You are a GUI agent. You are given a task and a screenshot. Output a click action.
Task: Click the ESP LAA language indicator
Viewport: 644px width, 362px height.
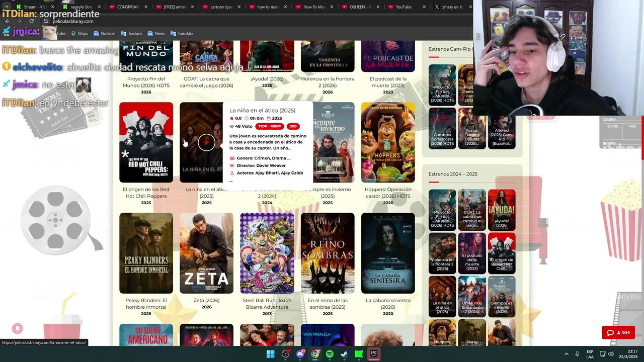[x=590, y=354]
